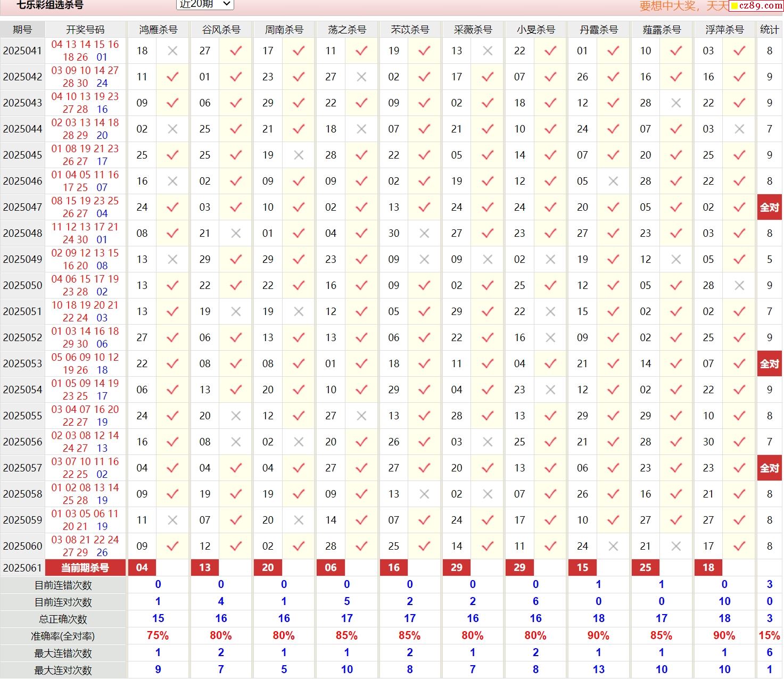Click current kill number 16 under 芣苡杀号
This screenshot has width=784, height=679.
coord(394,568)
